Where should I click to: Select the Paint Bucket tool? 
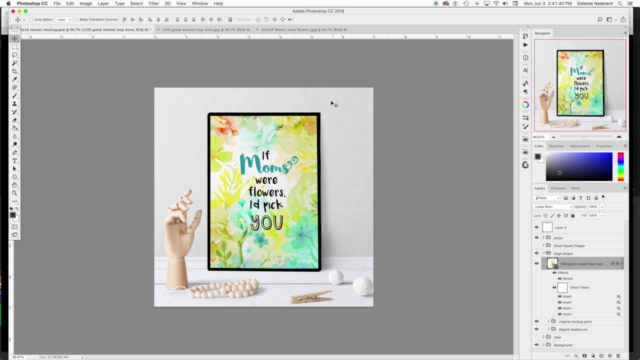pos(15,129)
